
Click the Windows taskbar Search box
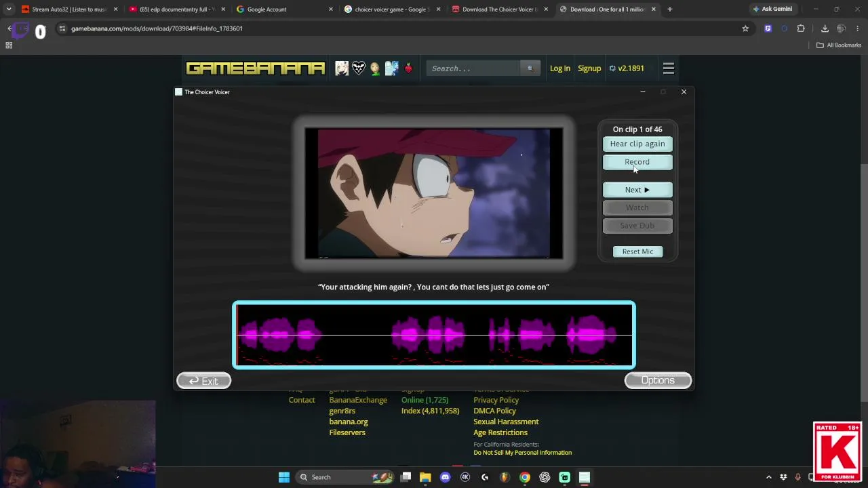344,477
